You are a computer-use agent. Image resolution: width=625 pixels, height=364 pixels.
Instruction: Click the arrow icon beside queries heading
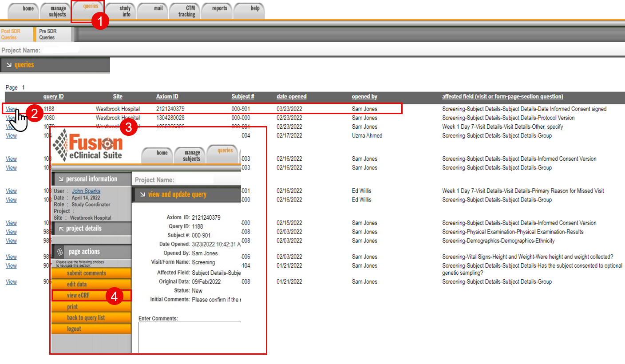(x=8, y=65)
